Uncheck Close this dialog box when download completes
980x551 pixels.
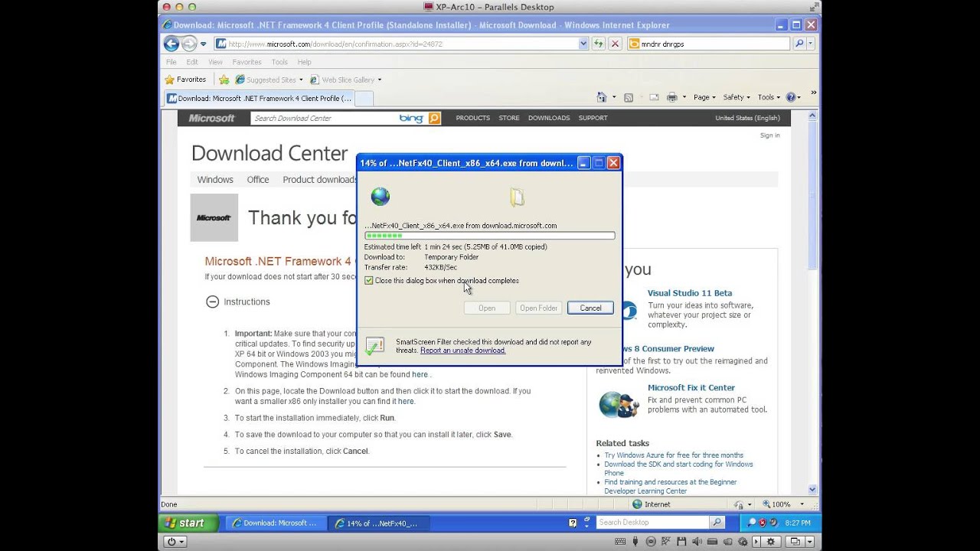[369, 281]
